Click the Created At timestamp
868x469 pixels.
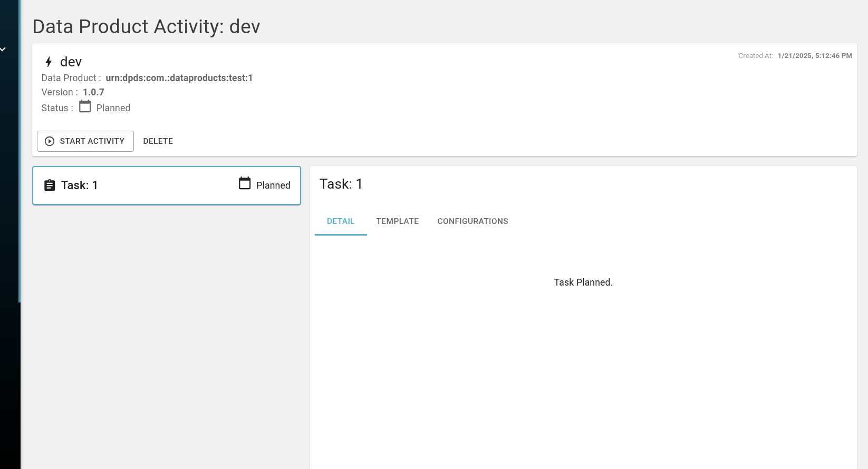[x=815, y=56]
